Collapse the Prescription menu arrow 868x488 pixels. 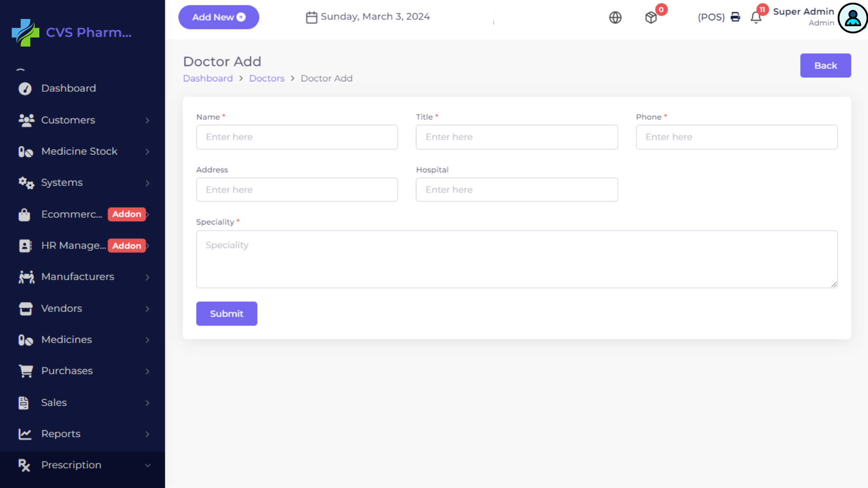147,465
